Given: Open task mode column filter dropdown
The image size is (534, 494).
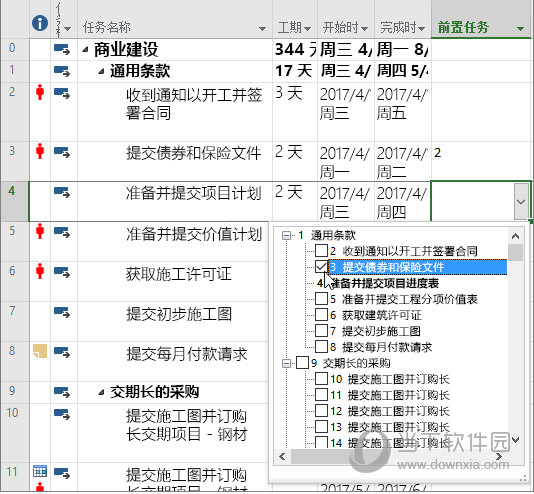Looking at the screenshot, I should tap(67, 29).
